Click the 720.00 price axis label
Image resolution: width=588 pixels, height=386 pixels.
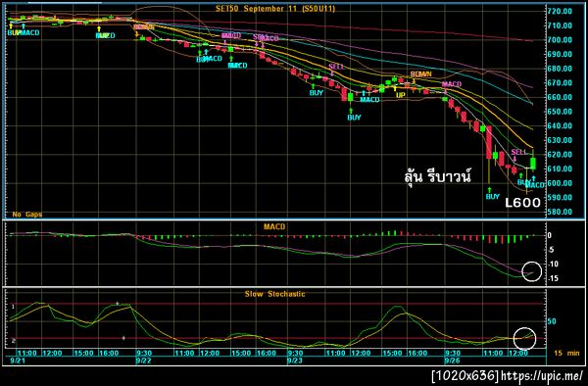pos(560,11)
